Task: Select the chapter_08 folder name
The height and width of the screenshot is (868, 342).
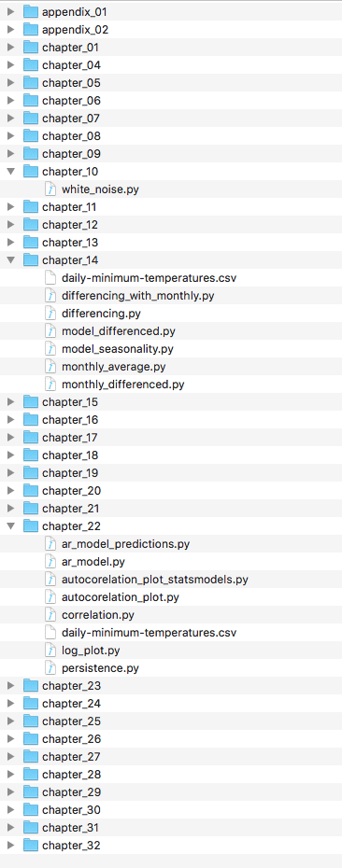Action: click(x=71, y=136)
